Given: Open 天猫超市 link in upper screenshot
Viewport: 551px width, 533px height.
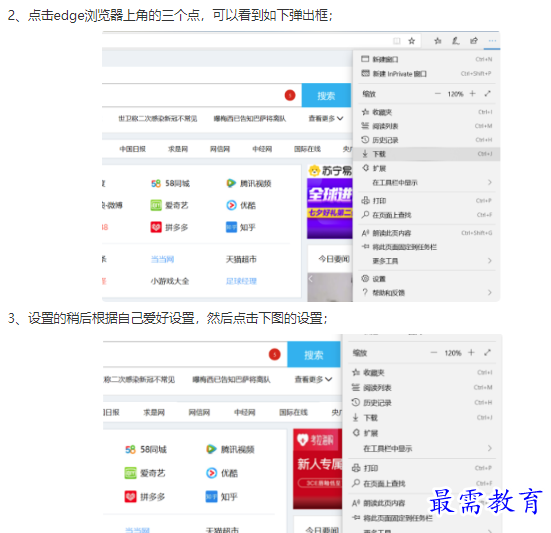Looking at the screenshot, I should tap(241, 259).
